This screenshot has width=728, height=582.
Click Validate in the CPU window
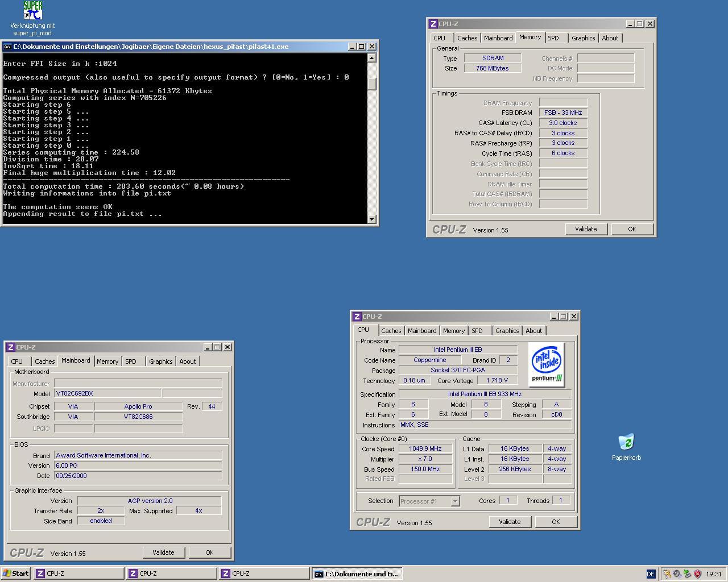click(510, 522)
